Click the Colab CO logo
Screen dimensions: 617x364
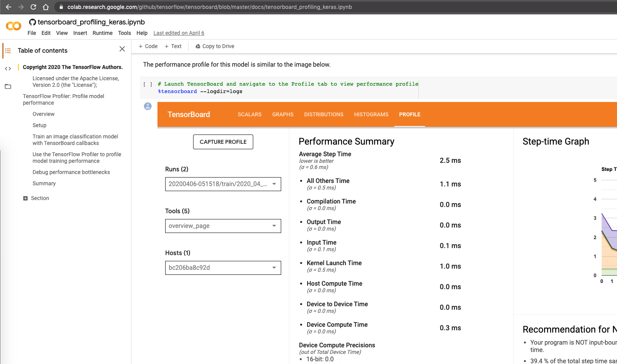pos(14,26)
